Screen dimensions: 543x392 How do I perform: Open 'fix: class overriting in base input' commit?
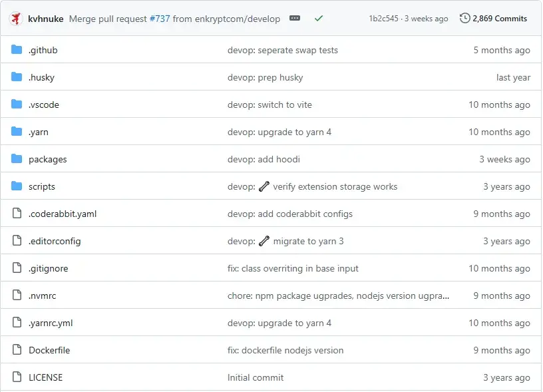[293, 268]
